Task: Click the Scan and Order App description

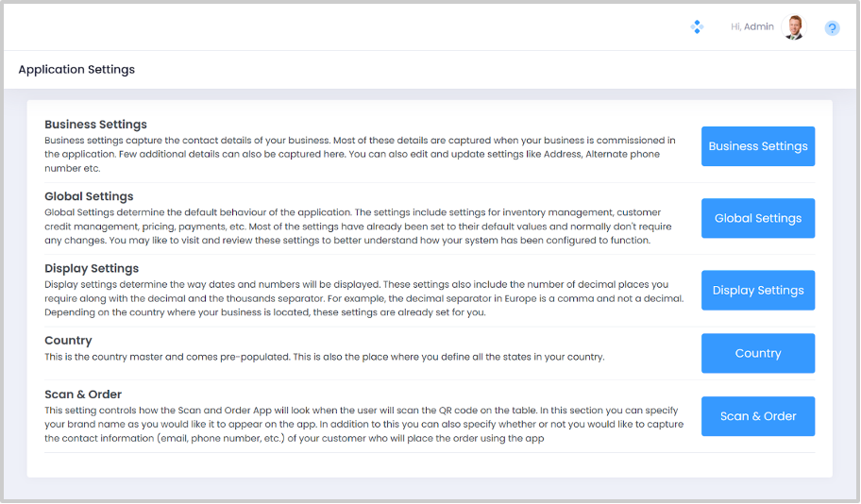Action: 359,425
